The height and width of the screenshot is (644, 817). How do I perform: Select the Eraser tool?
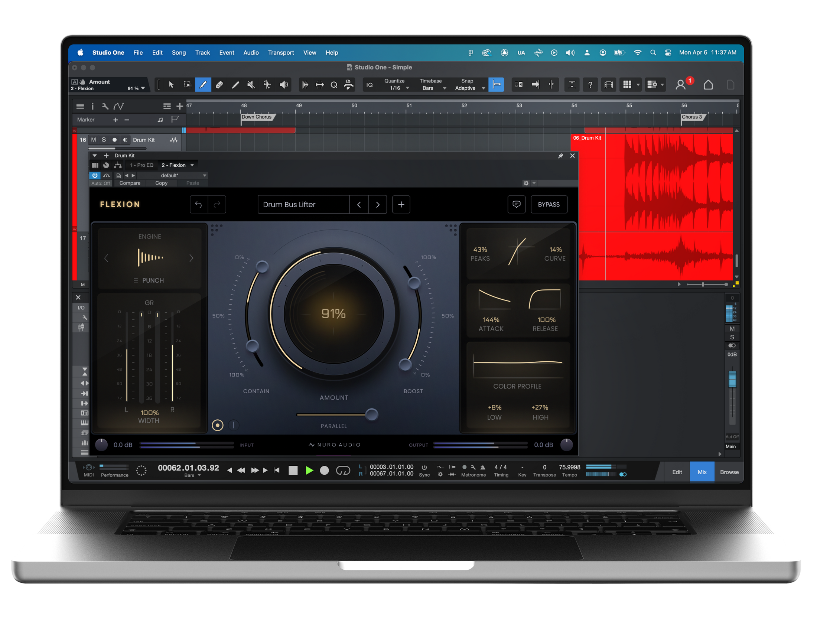[219, 84]
